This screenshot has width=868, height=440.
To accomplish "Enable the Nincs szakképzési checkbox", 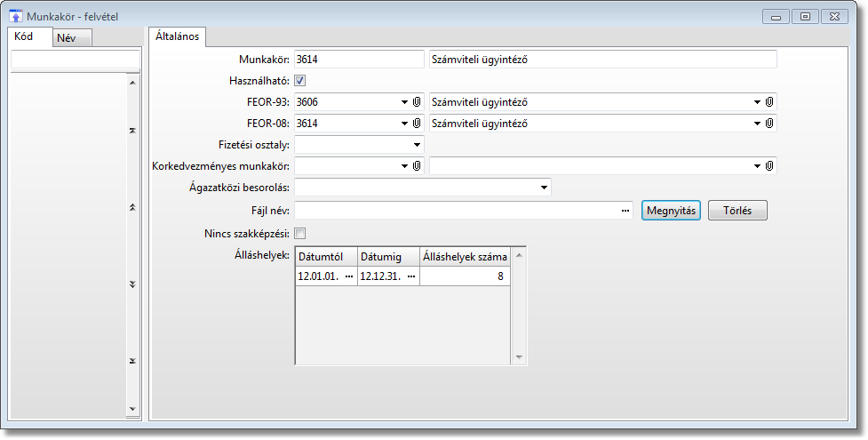I will tap(300, 233).
